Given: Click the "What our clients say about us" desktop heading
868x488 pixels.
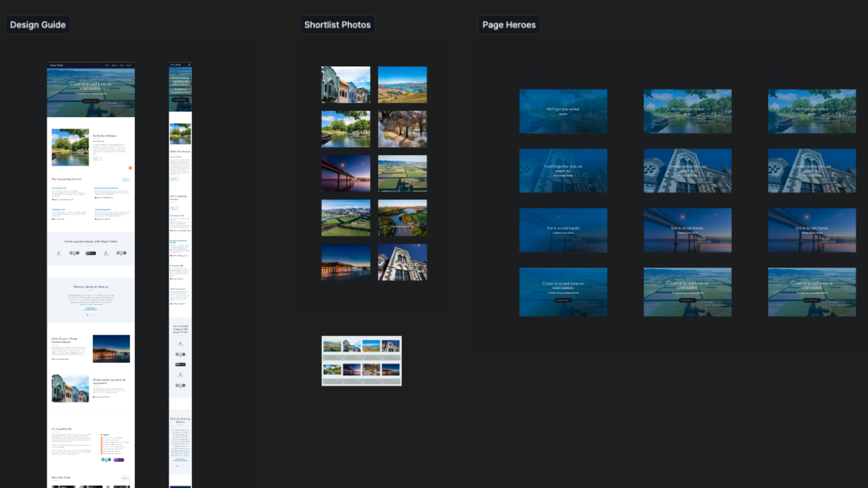Looking at the screenshot, I should [x=91, y=287].
